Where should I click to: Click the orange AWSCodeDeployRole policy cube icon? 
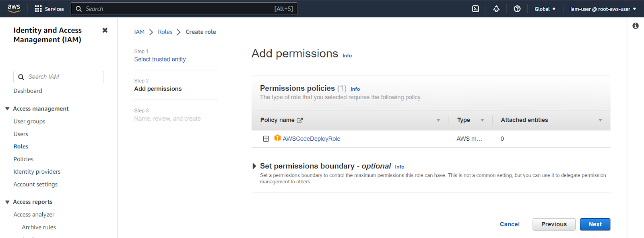point(277,138)
